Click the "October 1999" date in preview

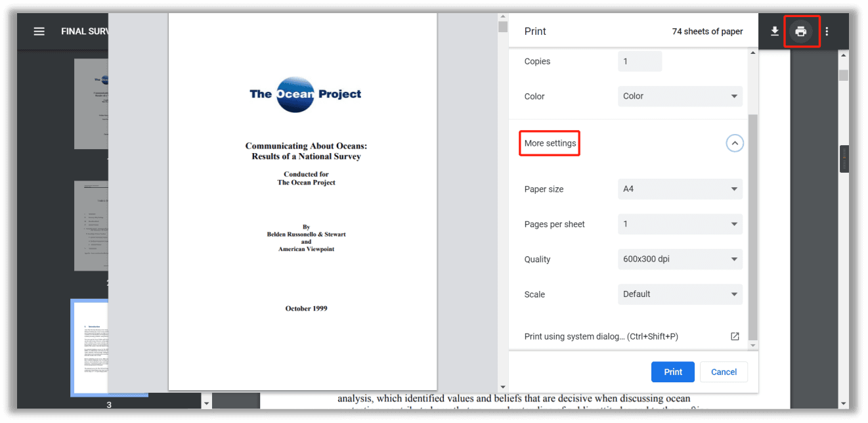(306, 309)
